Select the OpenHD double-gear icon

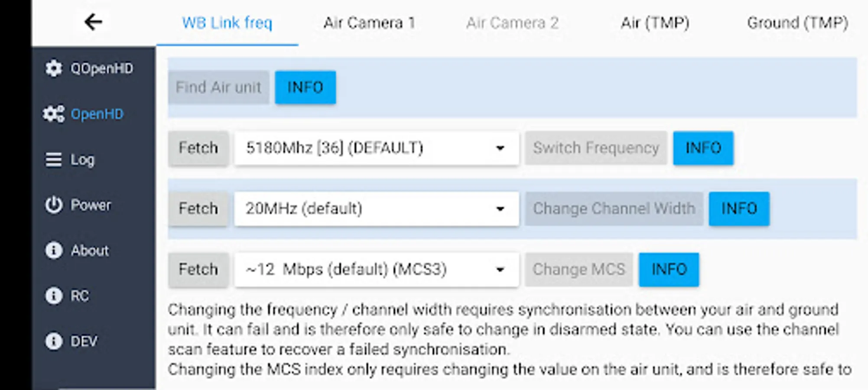(x=54, y=114)
